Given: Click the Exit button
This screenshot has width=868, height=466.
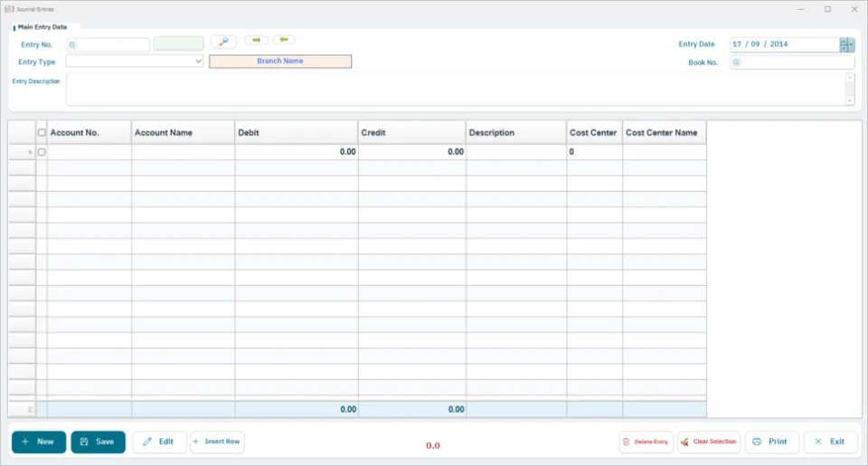Looking at the screenshot, I should point(830,442).
